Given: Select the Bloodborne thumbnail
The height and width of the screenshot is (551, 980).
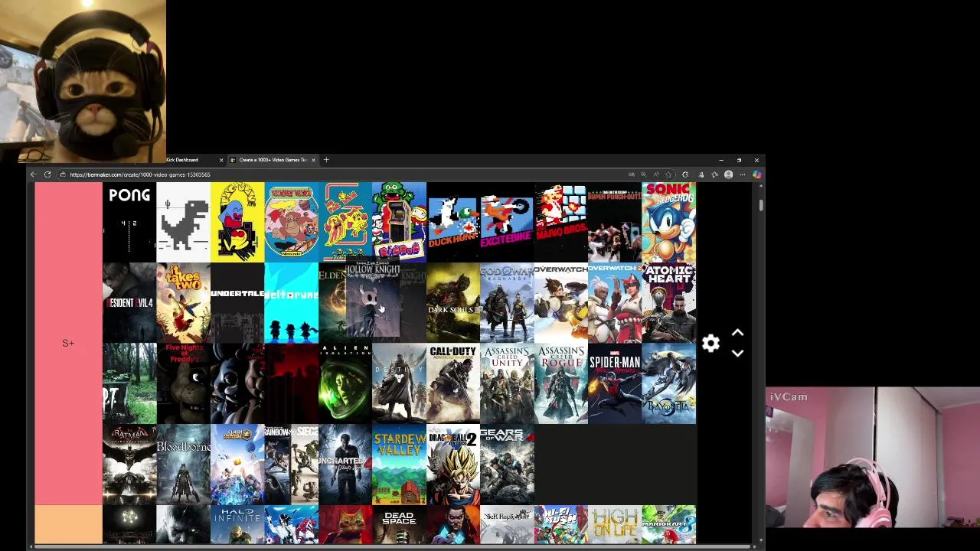Looking at the screenshot, I should 183,465.
